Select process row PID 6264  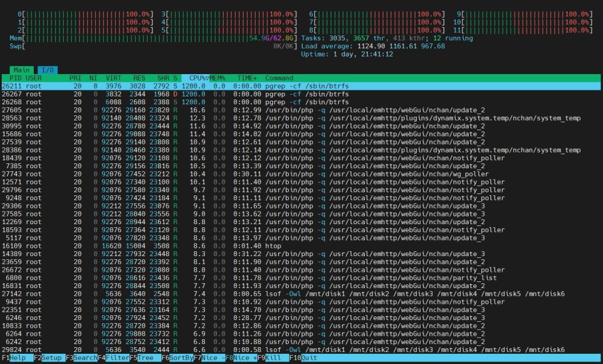(301, 334)
